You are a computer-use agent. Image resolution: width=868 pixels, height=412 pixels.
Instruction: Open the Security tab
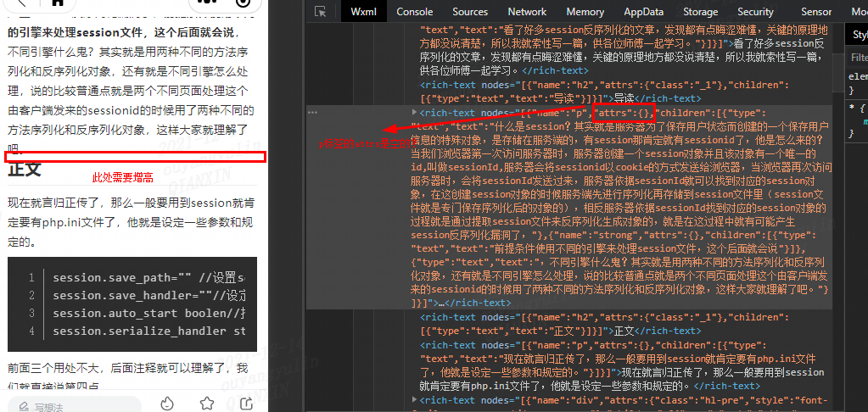coord(755,12)
